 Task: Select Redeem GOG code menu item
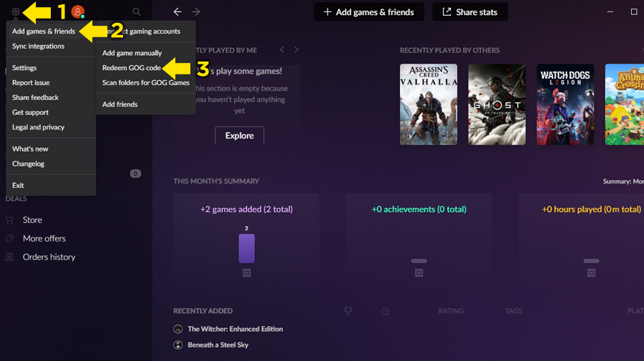tap(131, 68)
